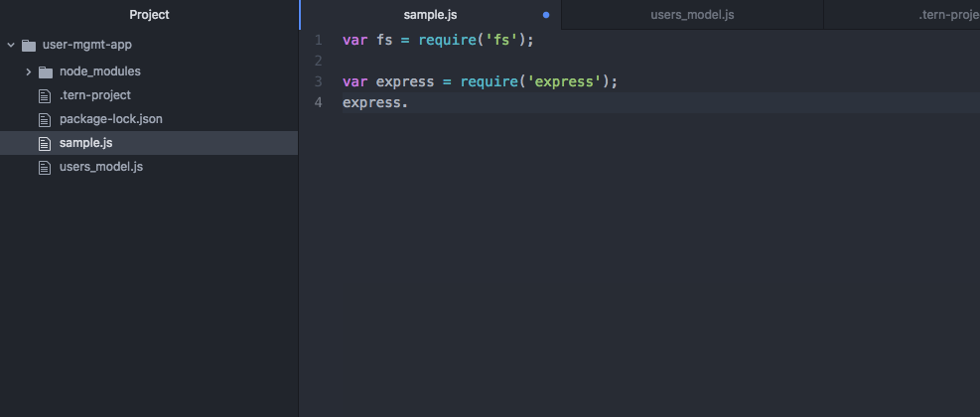Viewport: 980px width, 417px height.
Task: Click the 'express' string on line 3
Action: pos(562,82)
